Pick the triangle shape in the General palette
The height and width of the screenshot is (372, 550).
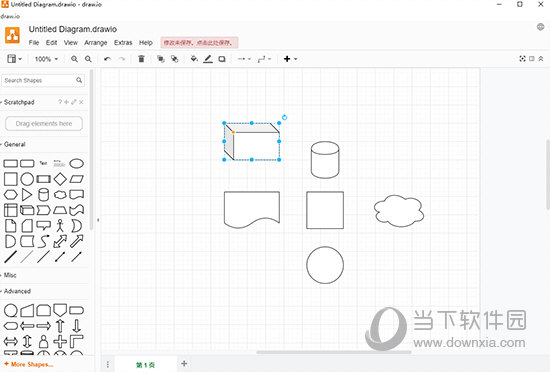pos(27,194)
